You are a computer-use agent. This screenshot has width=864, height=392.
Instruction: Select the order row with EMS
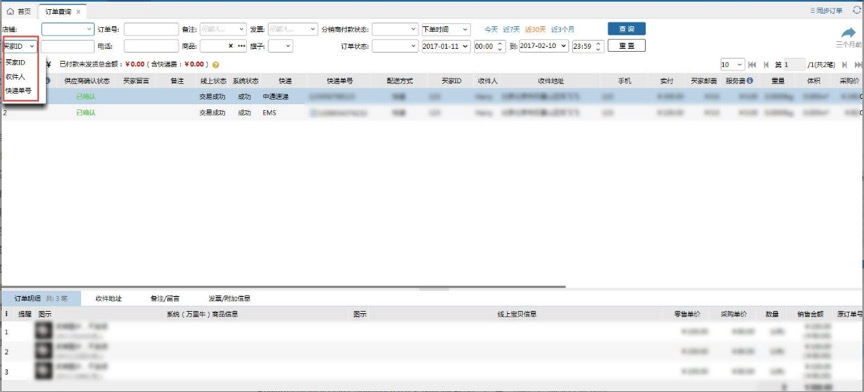tap(432, 112)
